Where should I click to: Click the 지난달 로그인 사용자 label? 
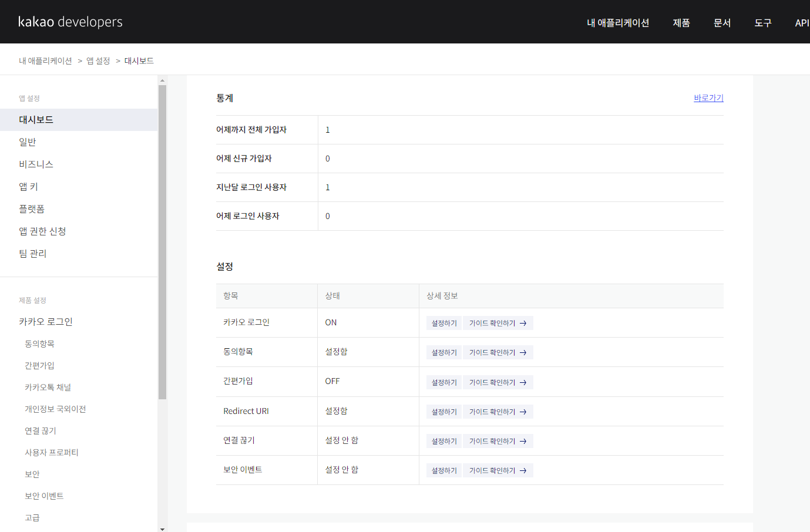[x=251, y=187]
